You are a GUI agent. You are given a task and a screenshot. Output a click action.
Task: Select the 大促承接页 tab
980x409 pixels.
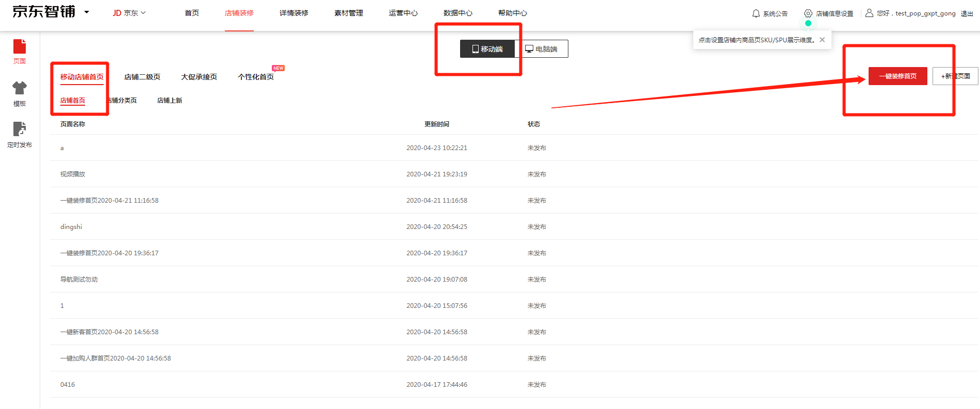[x=199, y=77]
